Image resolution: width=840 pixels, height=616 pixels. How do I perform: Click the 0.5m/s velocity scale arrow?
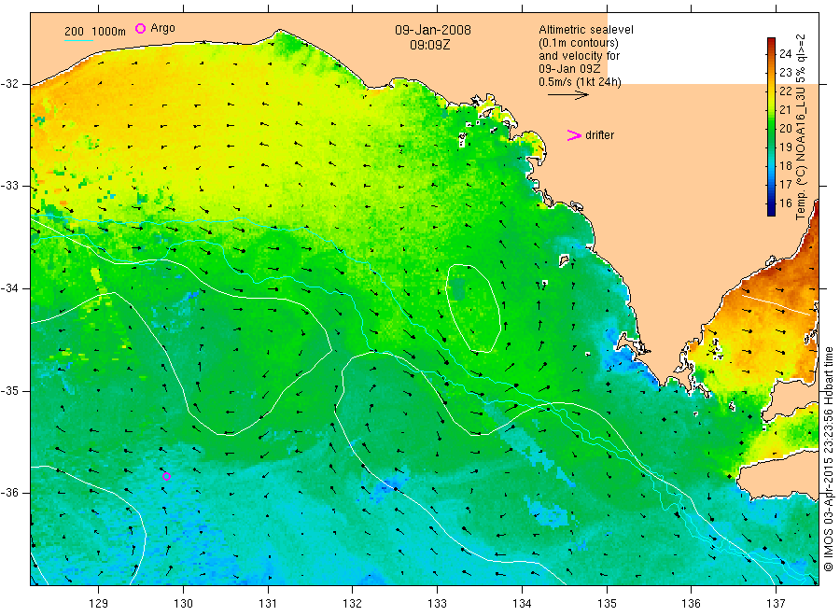[x=567, y=95]
